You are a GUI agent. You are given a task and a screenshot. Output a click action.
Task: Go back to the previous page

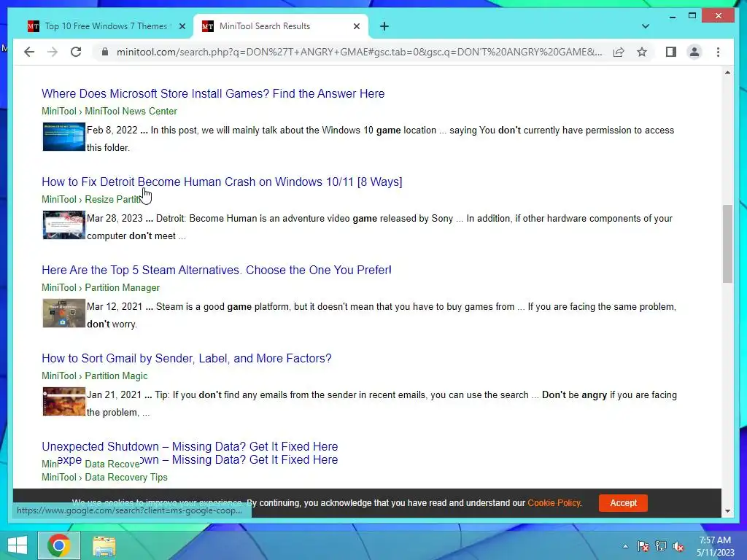coord(29,52)
